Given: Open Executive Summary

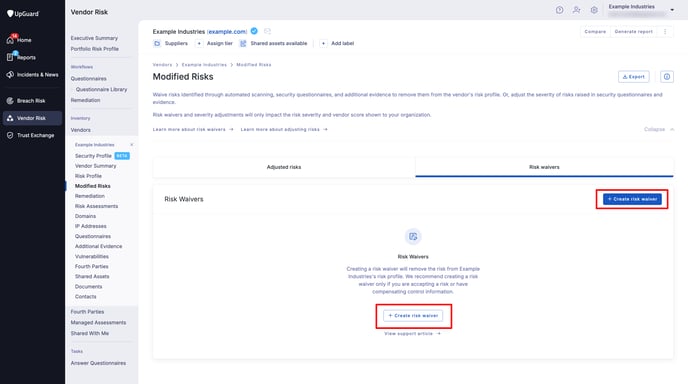Looking at the screenshot, I should point(94,38).
